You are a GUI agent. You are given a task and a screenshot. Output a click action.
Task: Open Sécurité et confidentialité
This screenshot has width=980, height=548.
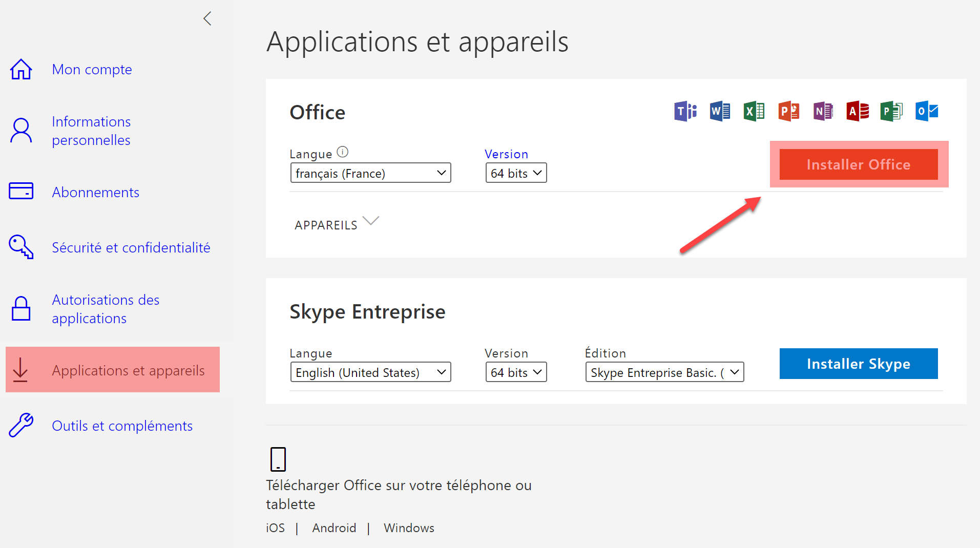(x=131, y=247)
